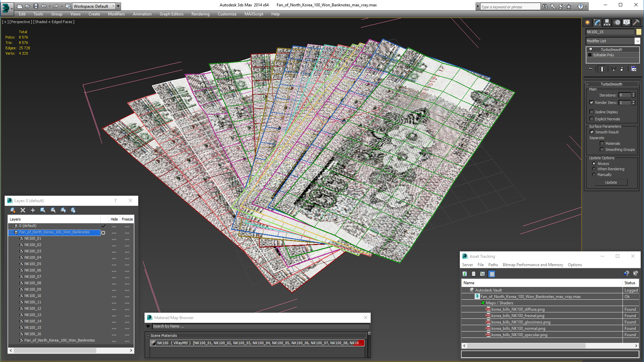Toggle the TurboSmooth lightbulb in modifier stack

tap(591, 49)
